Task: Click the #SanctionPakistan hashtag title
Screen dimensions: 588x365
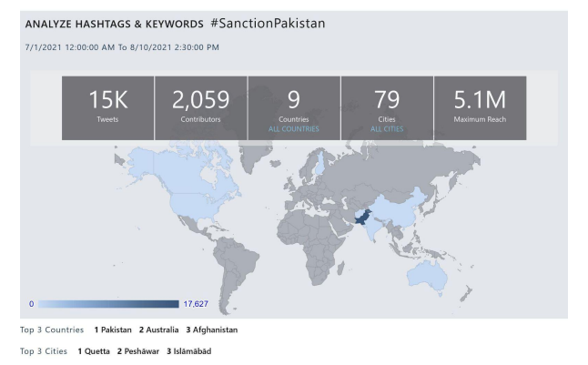Action: tap(268, 24)
